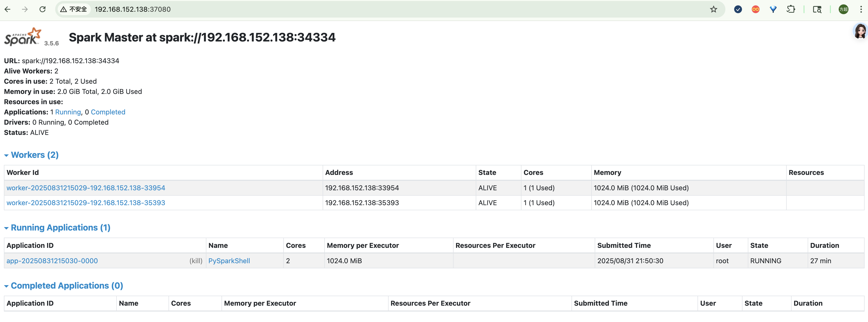
Task: Go forward in browser history
Action: tap(25, 10)
